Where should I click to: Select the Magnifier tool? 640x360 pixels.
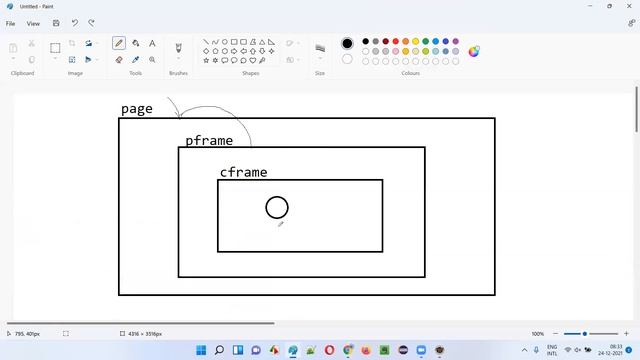point(152,60)
